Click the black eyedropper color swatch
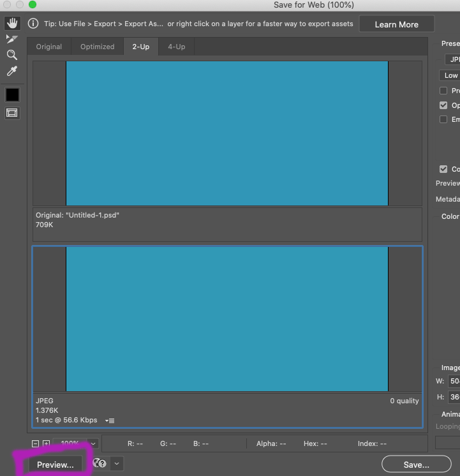 (x=13, y=94)
